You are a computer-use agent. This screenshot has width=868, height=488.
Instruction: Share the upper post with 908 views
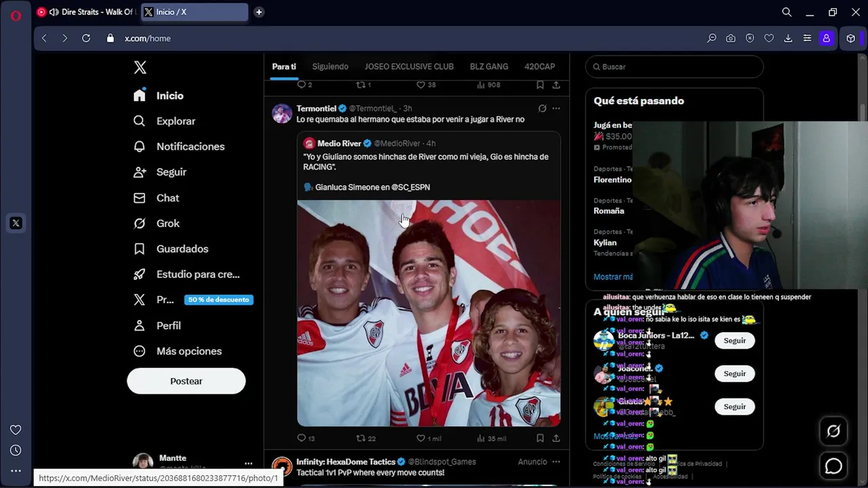pyautogui.click(x=556, y=85)
